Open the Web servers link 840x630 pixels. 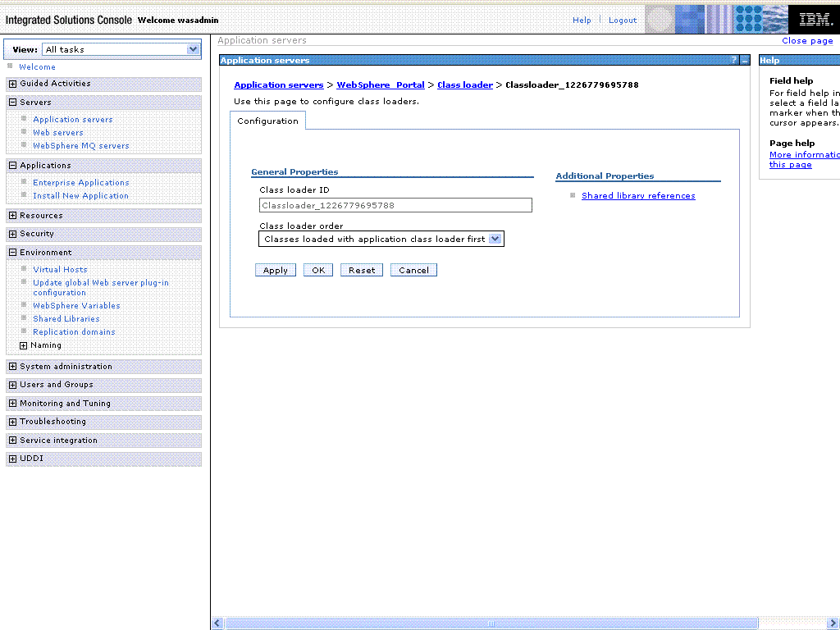point(58,132)
